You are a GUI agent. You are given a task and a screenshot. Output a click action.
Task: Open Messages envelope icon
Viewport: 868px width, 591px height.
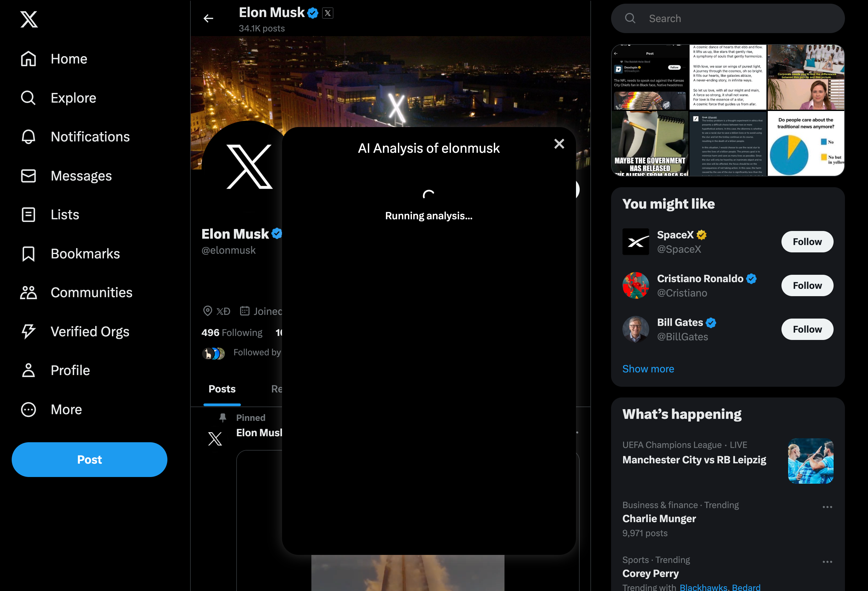28,176
